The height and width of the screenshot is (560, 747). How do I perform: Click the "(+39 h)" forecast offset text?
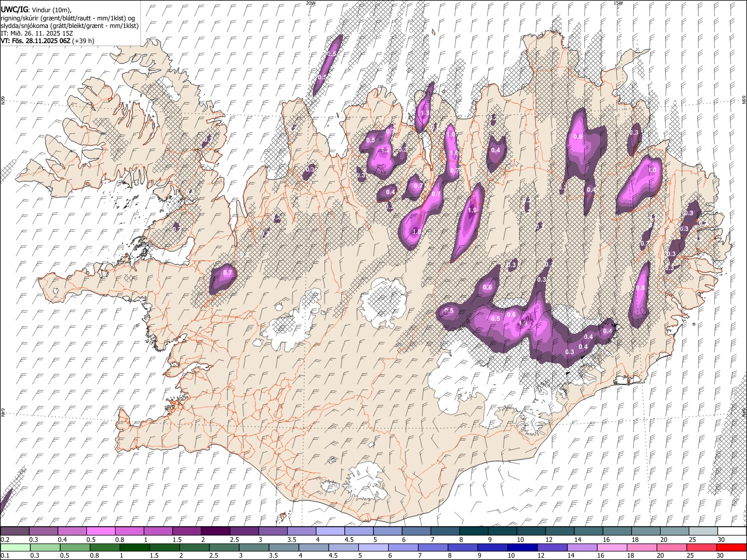coord(83,41)
